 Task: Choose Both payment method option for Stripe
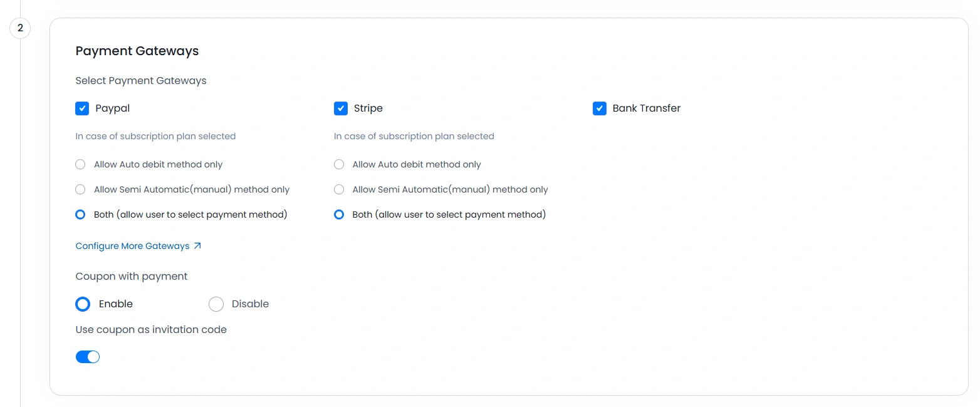[339, 214]
